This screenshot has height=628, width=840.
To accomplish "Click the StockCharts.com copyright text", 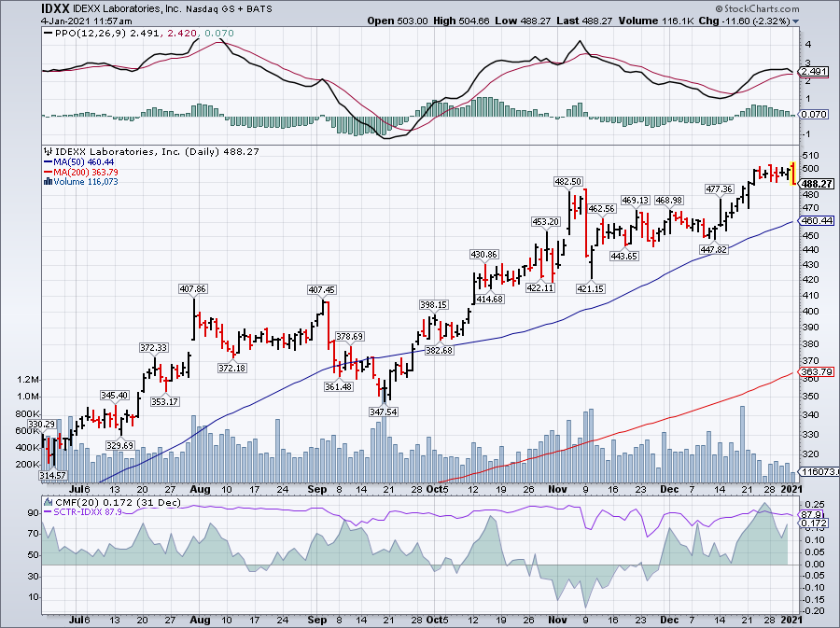I will [x=757, y=8].
